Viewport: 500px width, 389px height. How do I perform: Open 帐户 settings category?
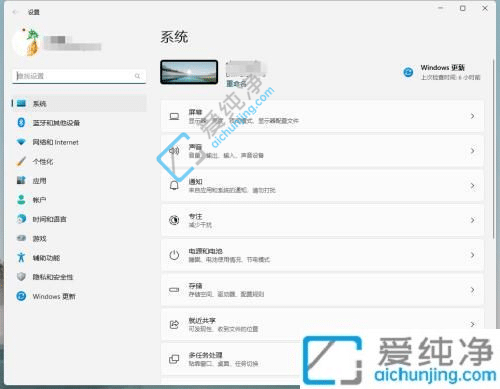79,200
